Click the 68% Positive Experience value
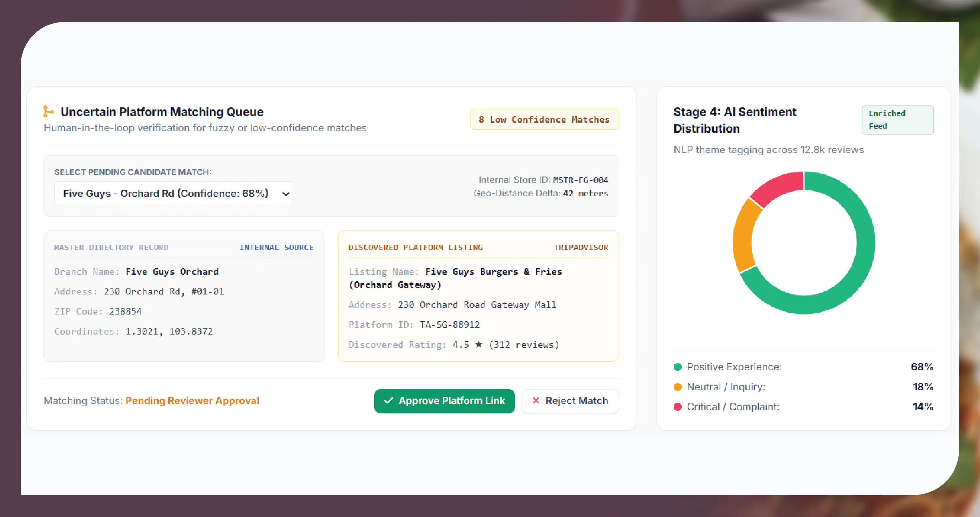The width and height of the screenshot is (980, 517). (x=922, y=367)
